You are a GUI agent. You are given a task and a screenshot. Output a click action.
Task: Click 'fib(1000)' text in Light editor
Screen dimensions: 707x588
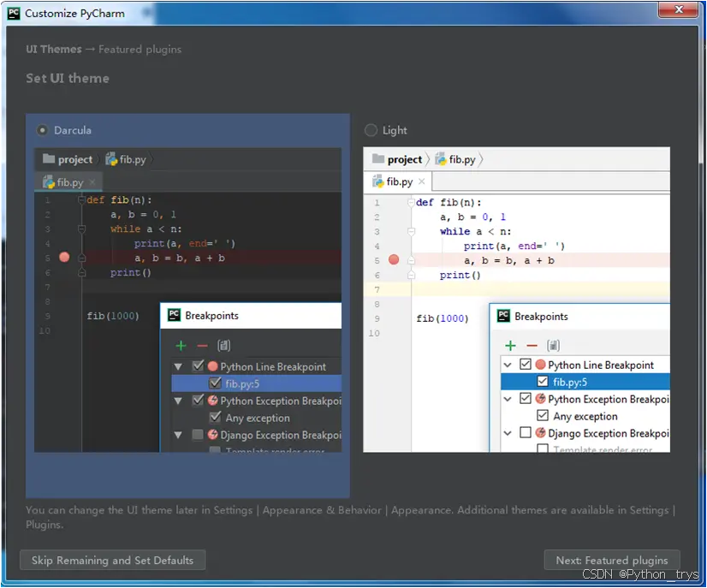coord(443,318)
